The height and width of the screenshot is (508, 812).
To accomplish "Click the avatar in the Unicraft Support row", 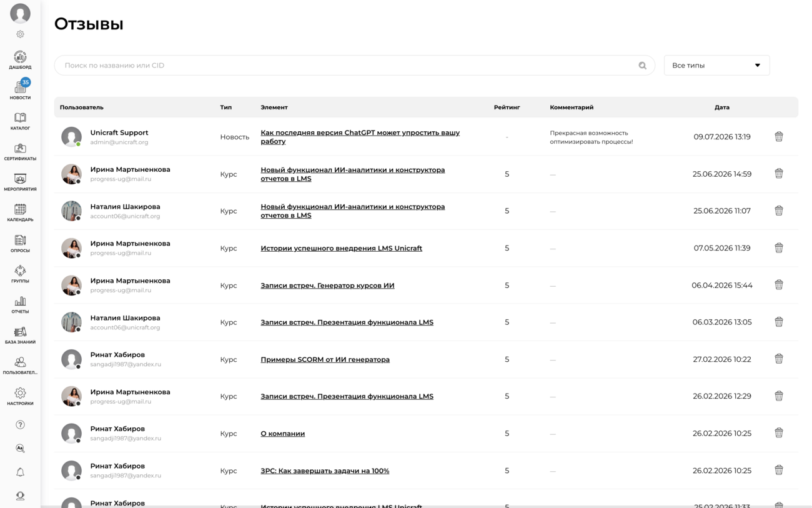I will [71, 137].
